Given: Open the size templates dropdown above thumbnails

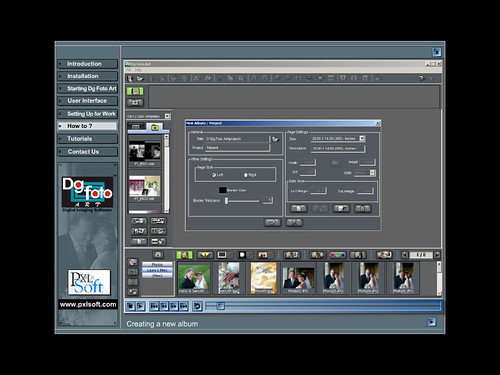Looking at the screenshot, I should (167, 116).
